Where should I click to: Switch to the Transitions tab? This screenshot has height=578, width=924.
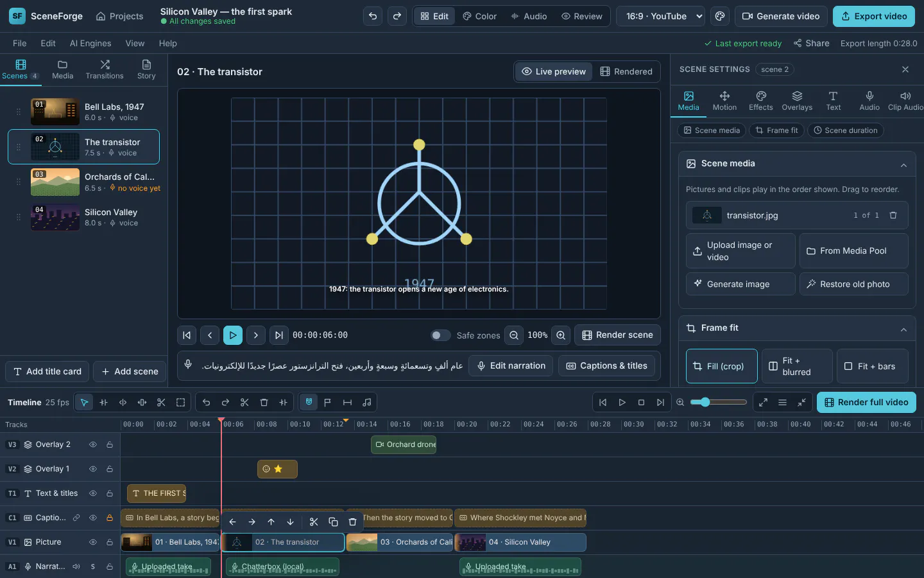(x=105, y=69)
